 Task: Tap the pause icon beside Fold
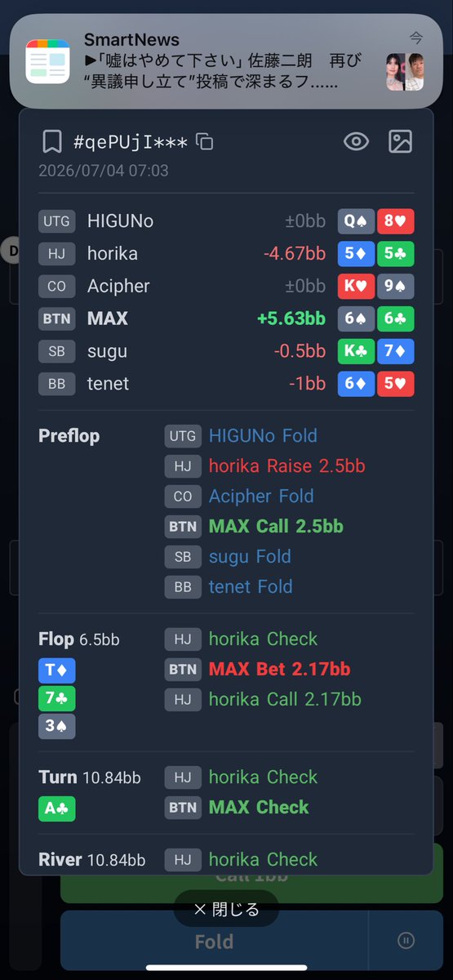[406, 942]
